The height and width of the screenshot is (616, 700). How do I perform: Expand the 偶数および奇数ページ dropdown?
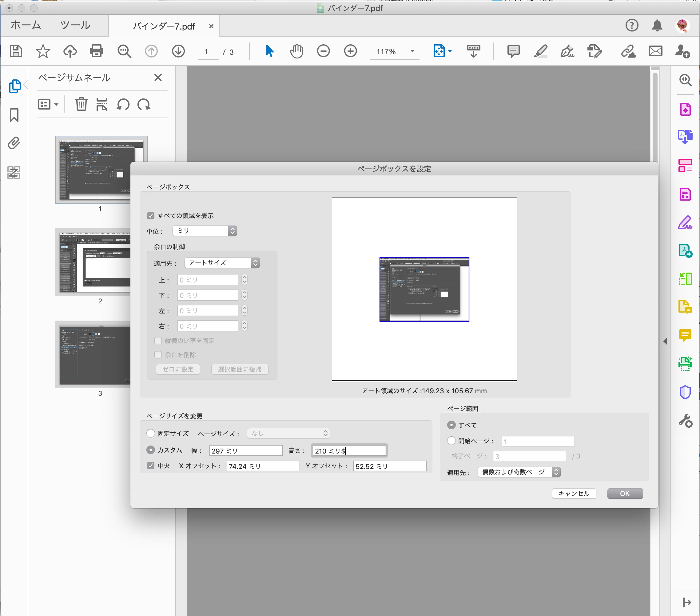(x=519, y=472)
